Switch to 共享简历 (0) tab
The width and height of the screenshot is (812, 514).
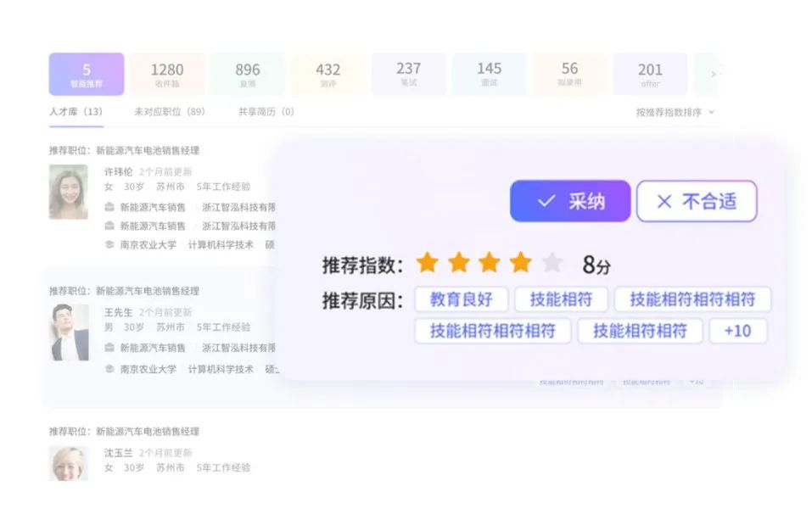tap(266, 112)
